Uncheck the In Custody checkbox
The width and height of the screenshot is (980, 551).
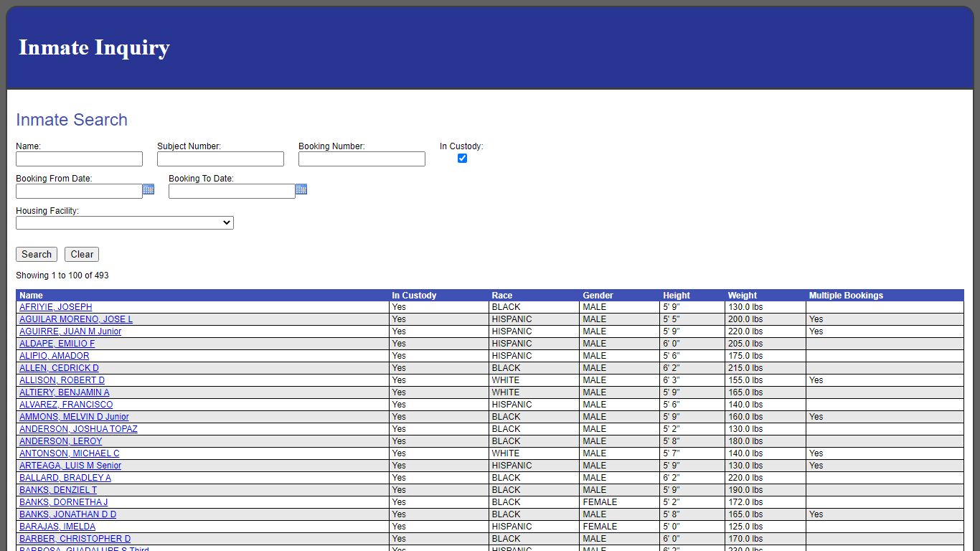coord(462,158)
